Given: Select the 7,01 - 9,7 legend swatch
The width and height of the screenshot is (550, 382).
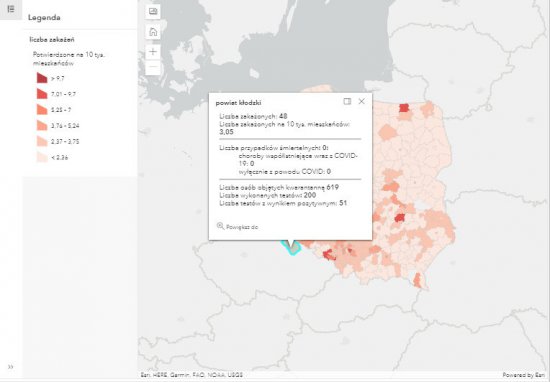Looking at the screenshot, I should (42, 94).
